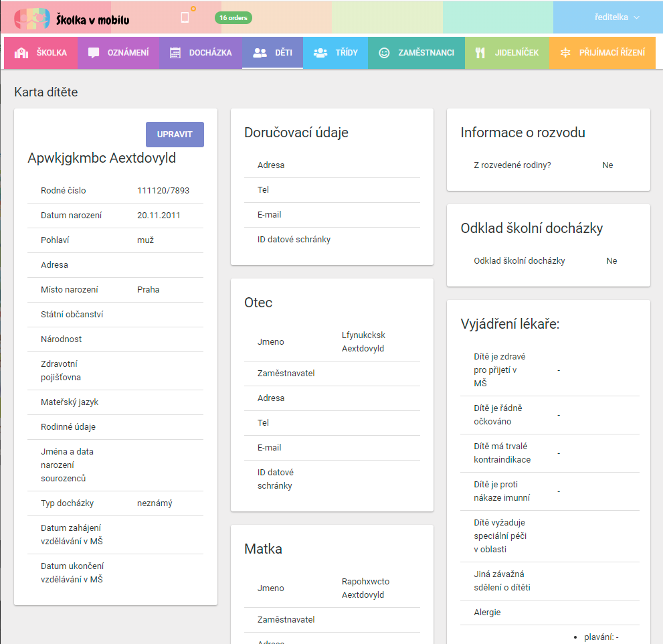The height and width of the screenshot is (644, 663).
Task: Click the Karta dítěte page title
Action: tap(46, 92)
